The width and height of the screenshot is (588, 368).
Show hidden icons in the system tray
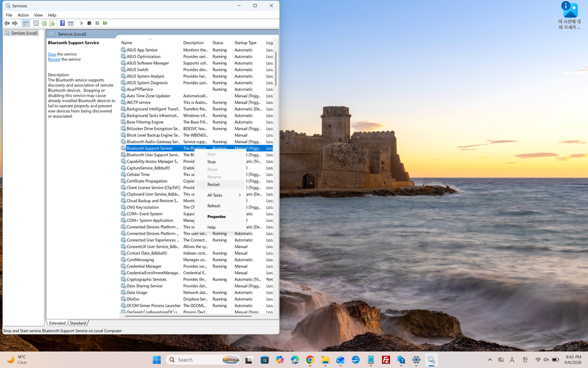pos(490,360)
